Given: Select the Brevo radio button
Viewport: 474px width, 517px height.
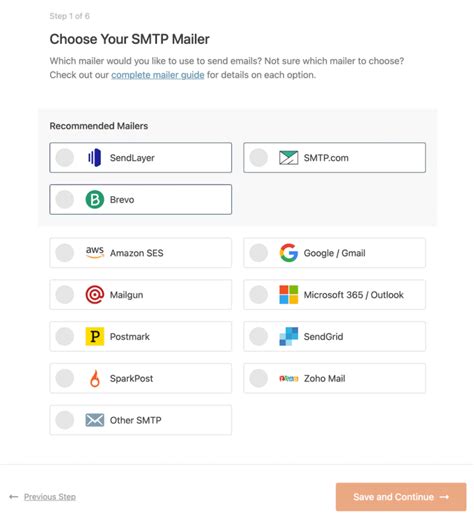Looking at the screenshot, I should tap(65, 199).
